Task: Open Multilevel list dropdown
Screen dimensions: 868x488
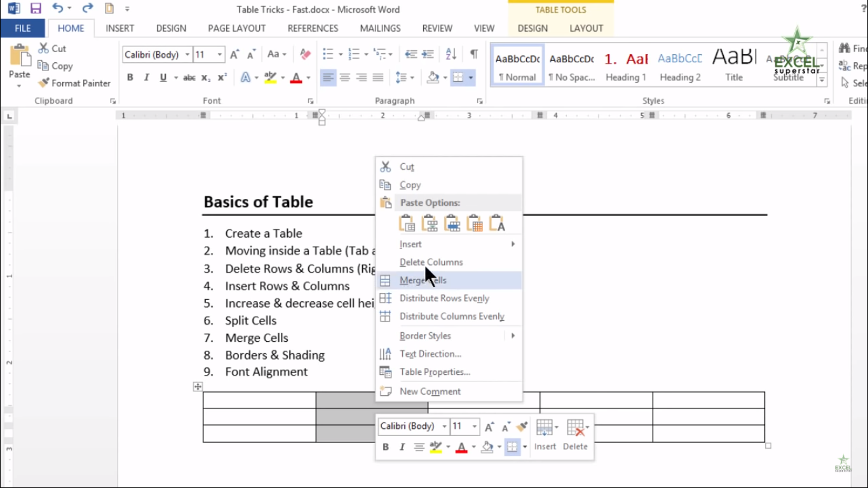Action: [x=391, y=55]
